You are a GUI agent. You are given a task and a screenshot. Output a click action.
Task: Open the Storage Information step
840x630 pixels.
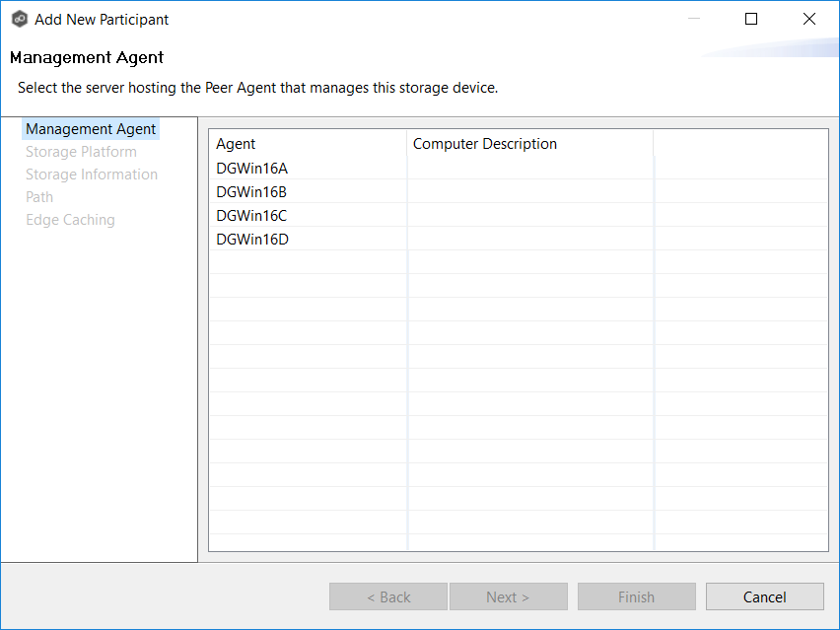click(x=92, y=175)
